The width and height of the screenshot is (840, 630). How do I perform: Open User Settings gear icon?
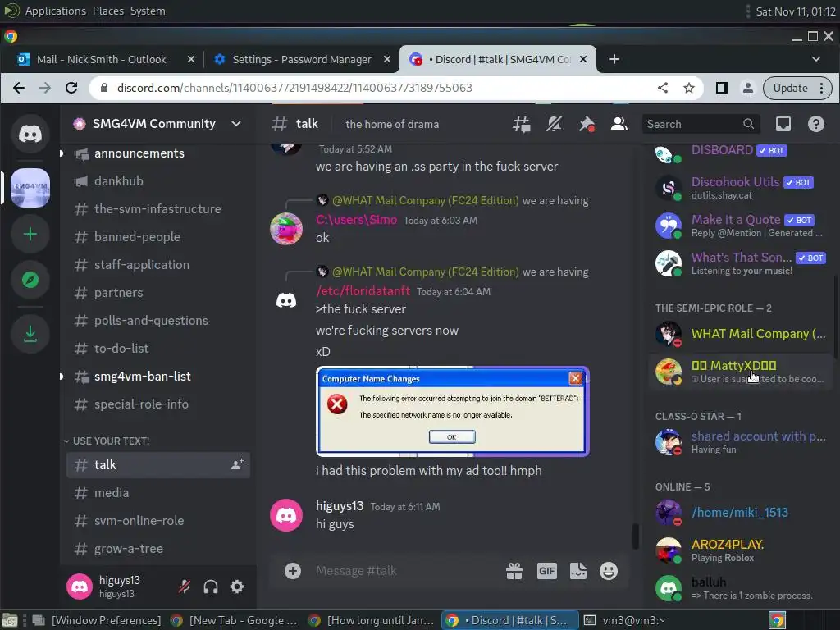237,587
